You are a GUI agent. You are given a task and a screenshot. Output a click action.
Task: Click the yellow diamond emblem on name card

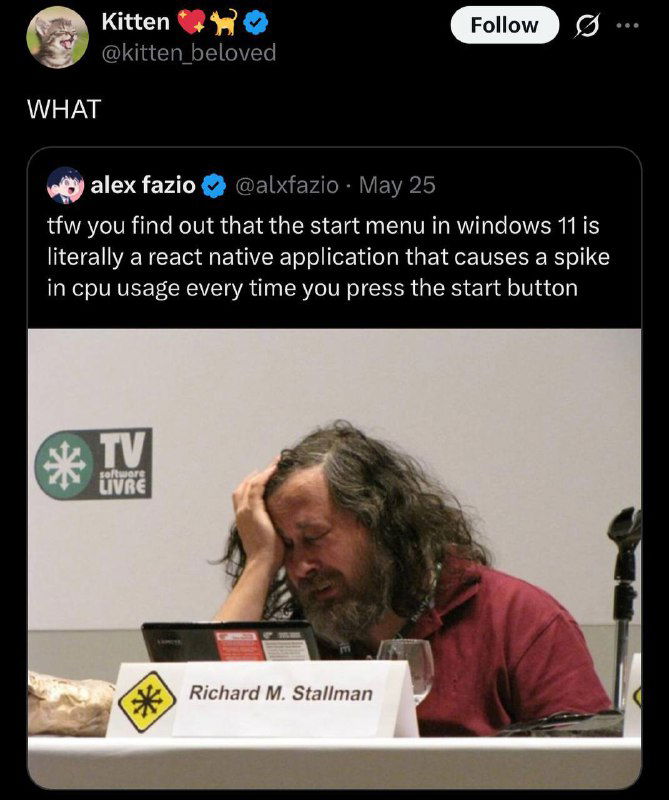[x=147, y=702]
